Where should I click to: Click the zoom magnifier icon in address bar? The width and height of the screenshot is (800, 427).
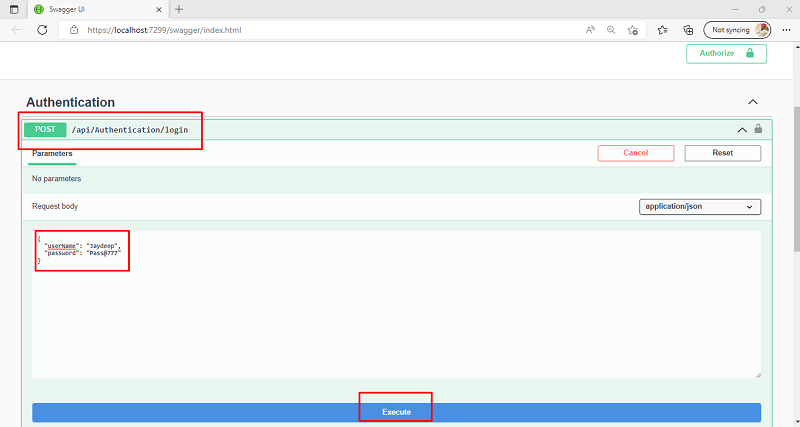click(611, 30)
